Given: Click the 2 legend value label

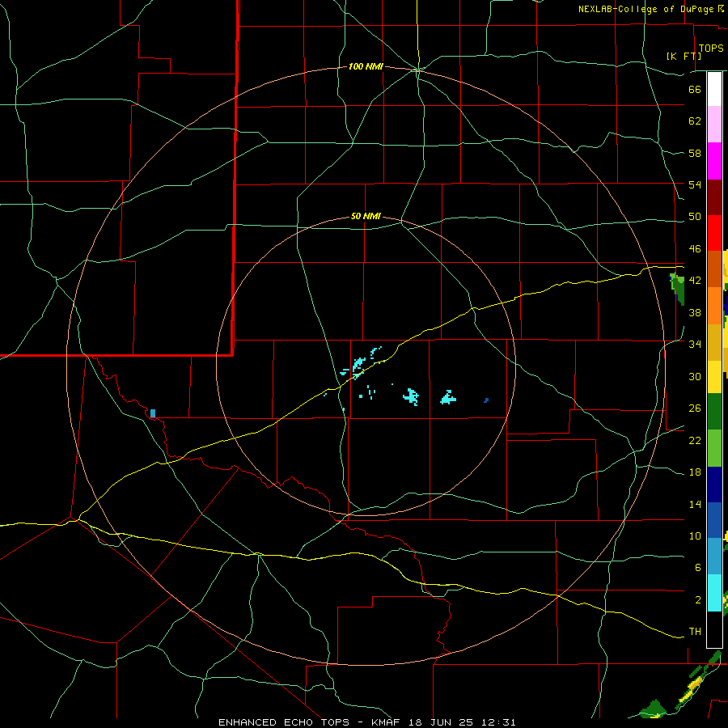Looking at the screenshot, I should 697,600.
